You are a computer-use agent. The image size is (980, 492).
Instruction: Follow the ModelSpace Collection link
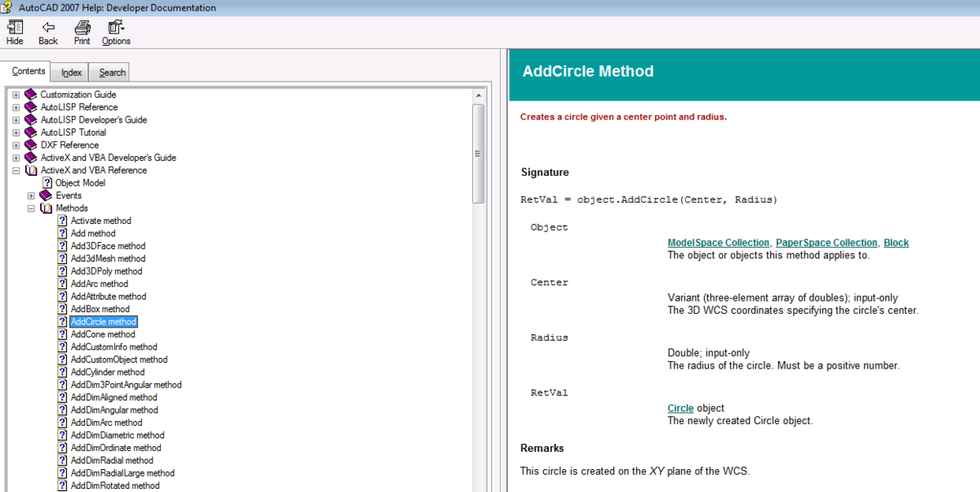718,242
